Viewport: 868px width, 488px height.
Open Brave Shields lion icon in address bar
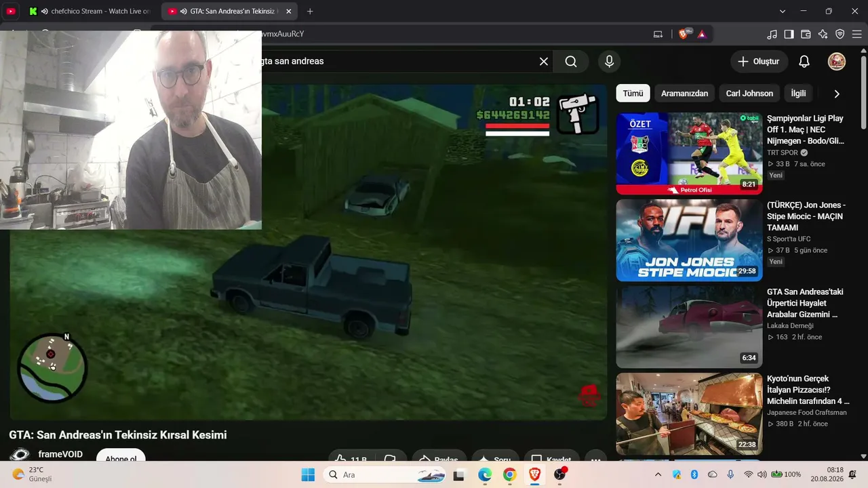[x=684, y=34]
